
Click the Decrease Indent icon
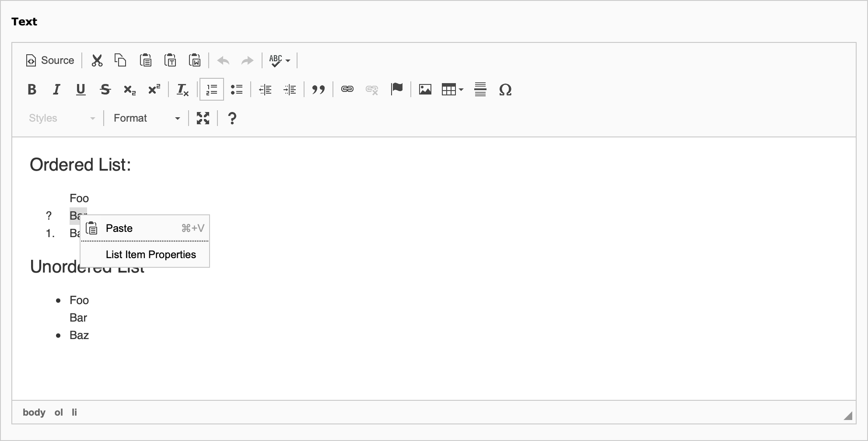click(x=265, y=90)
